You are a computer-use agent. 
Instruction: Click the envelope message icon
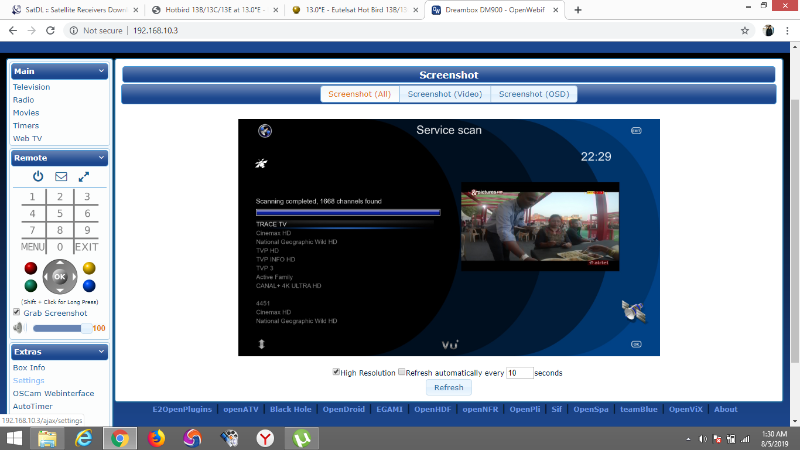coord(61,177)
